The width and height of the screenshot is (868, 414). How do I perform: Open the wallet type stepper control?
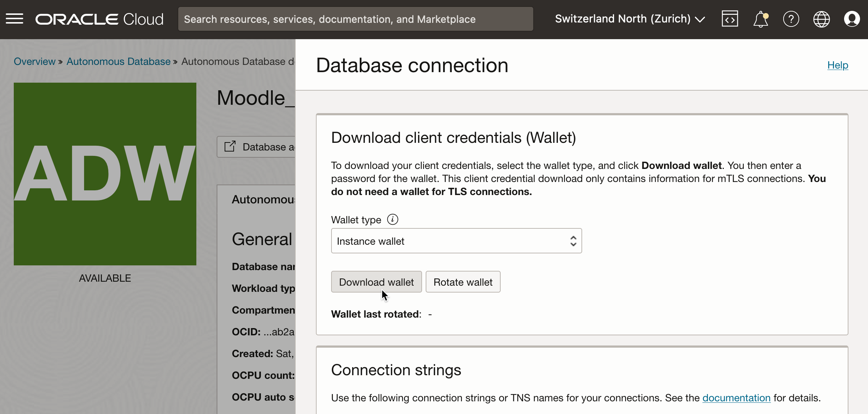pyautogui.click(x=574, y=240)
